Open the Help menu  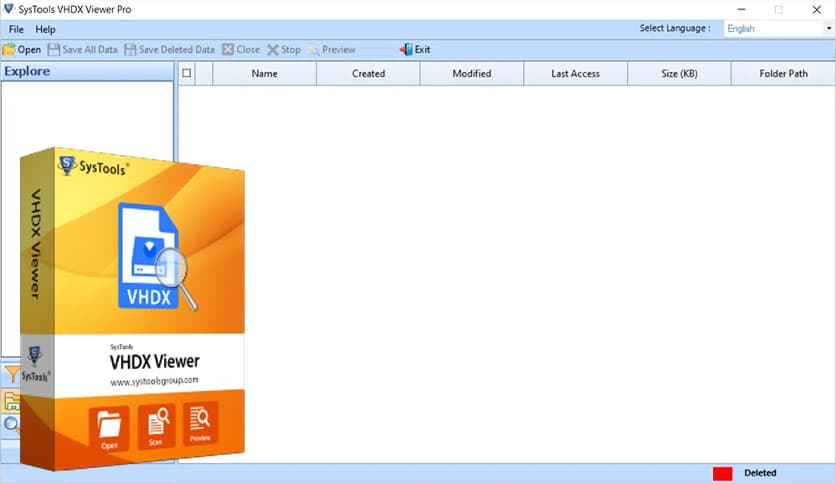click(45, 29)
